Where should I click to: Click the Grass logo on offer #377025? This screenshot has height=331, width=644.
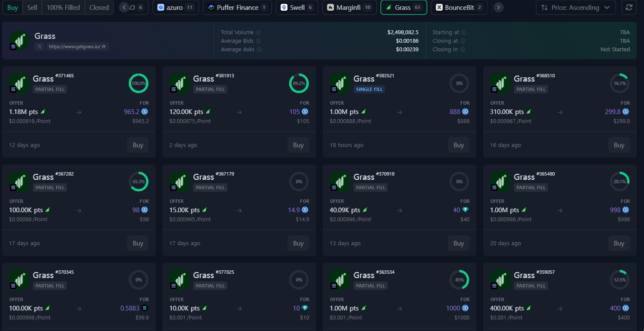coord(179,280)
